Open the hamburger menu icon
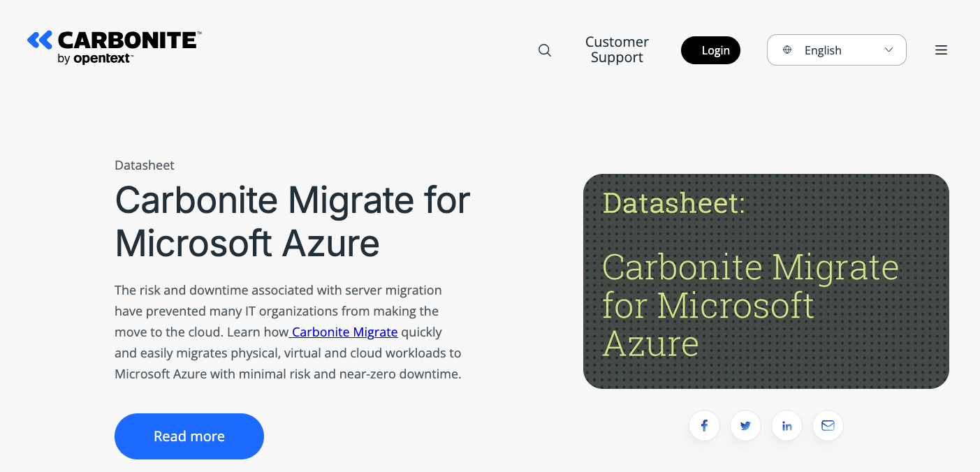This screenshot has height=472, width=980. pyautogui.click(x=941, y=50)
